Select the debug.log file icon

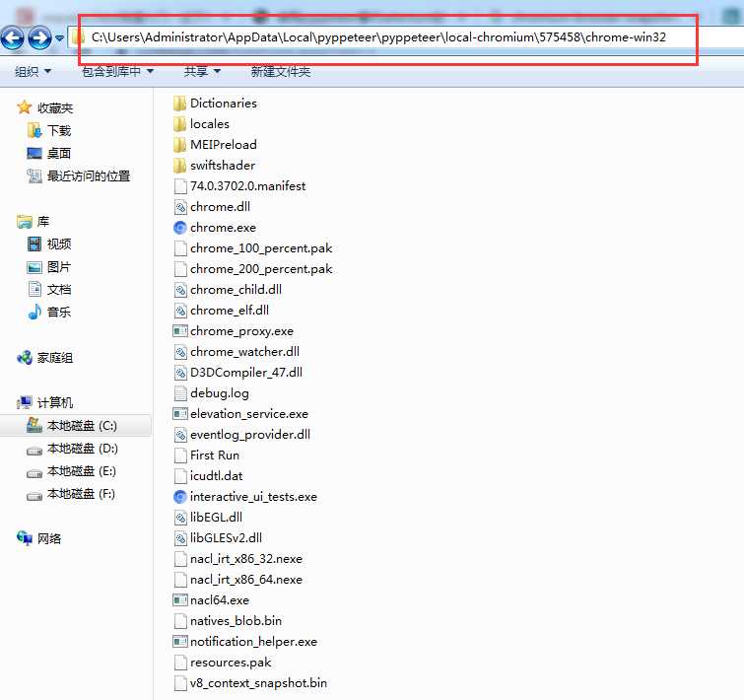[179, 393]
